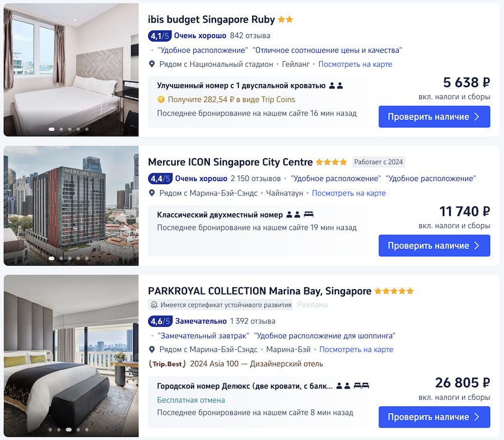The height and width of the screenshot is (440, 504).
Task: Click Проверить наличие for Mercure ICON Singapore
Action: pos(434,246)
